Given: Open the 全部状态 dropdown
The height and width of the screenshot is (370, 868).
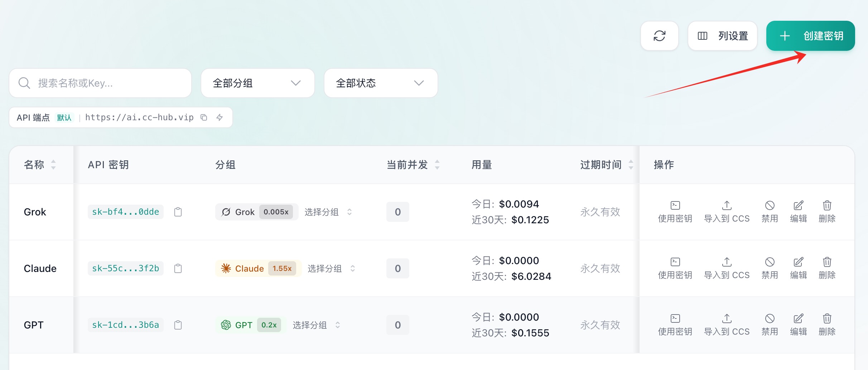Looking at the screenshot, I should tap(381, 83).
